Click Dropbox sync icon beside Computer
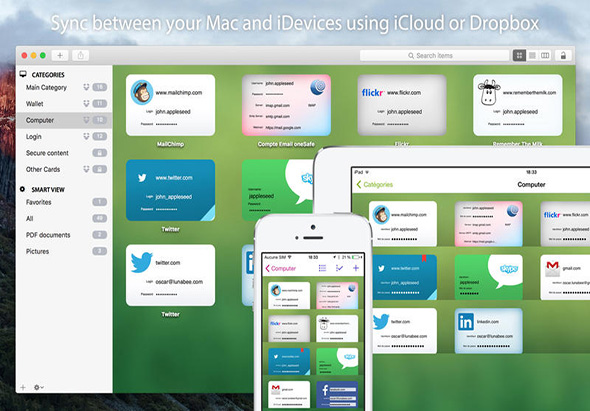 click(86, 120)
